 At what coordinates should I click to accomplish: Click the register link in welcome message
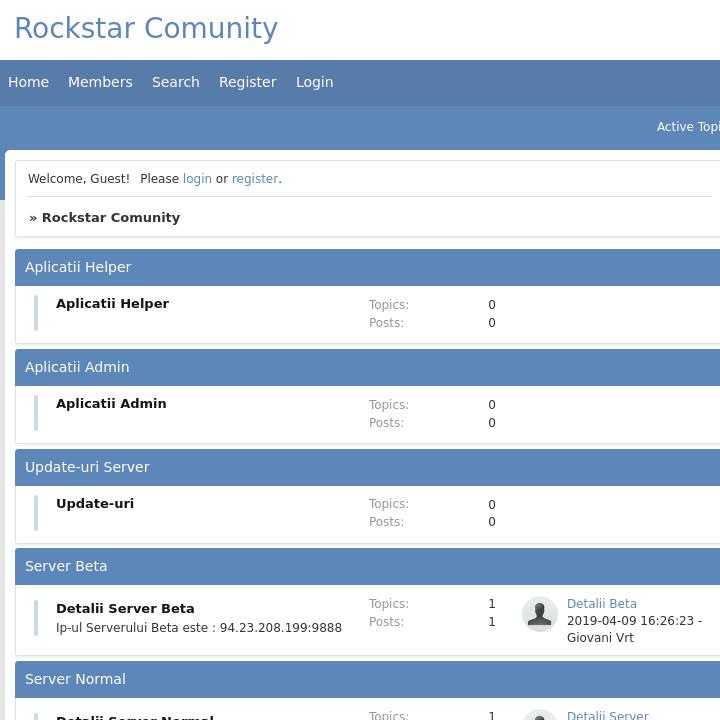[x=255, y=179]
